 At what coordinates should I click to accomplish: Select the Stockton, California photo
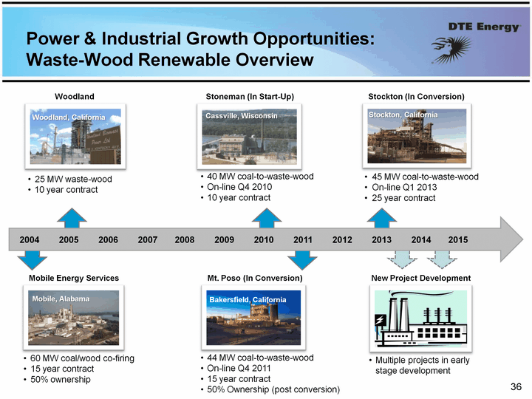click(x=415, y=137)
